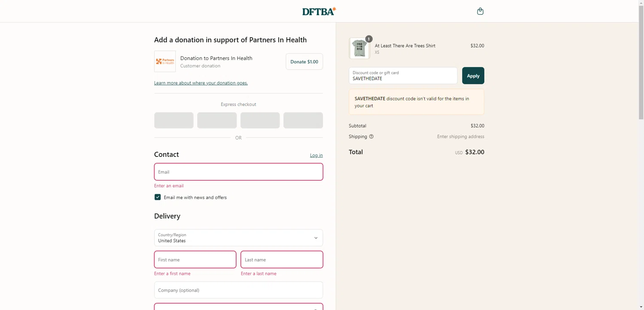Image resolution: width=644 pixels, height=310 pixels.
Task: Open Learn more about where your donation goes
Action: (x=201, y=83)
